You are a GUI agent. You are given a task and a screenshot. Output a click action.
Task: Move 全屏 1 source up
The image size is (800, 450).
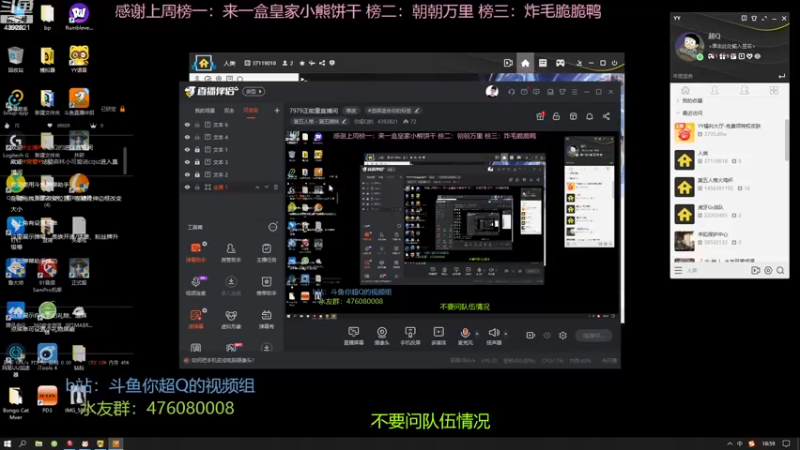(257, 187)
